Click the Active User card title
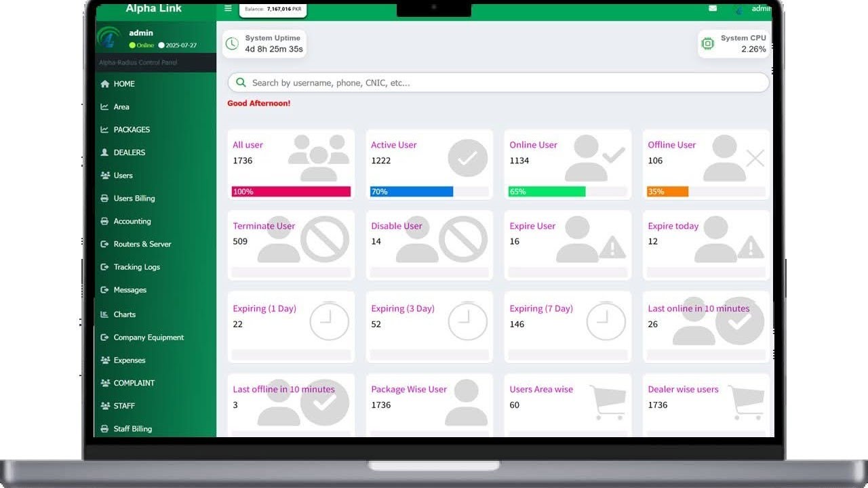The height and width of the screenshot is (488, 868). [393, 145]
